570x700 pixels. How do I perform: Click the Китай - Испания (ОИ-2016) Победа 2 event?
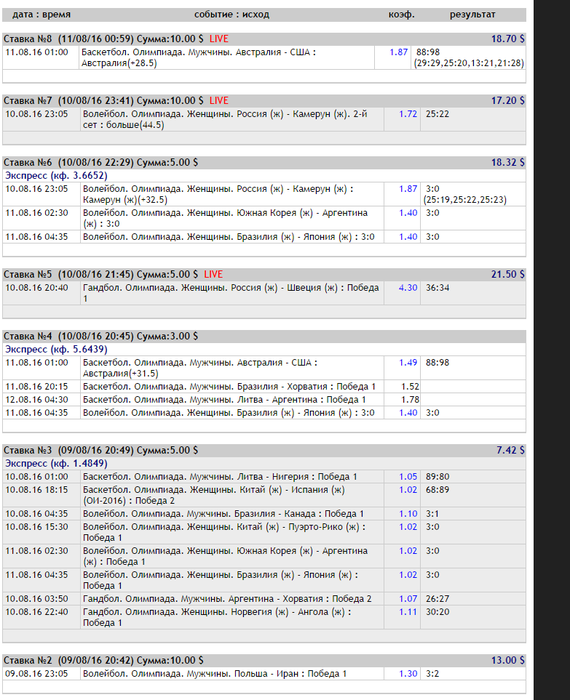(213, 495)
